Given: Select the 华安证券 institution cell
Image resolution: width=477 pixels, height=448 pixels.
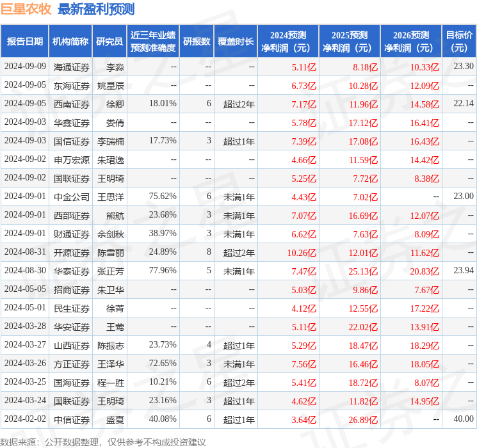Looking at the screenshot, I should click(x=72, y=327).
